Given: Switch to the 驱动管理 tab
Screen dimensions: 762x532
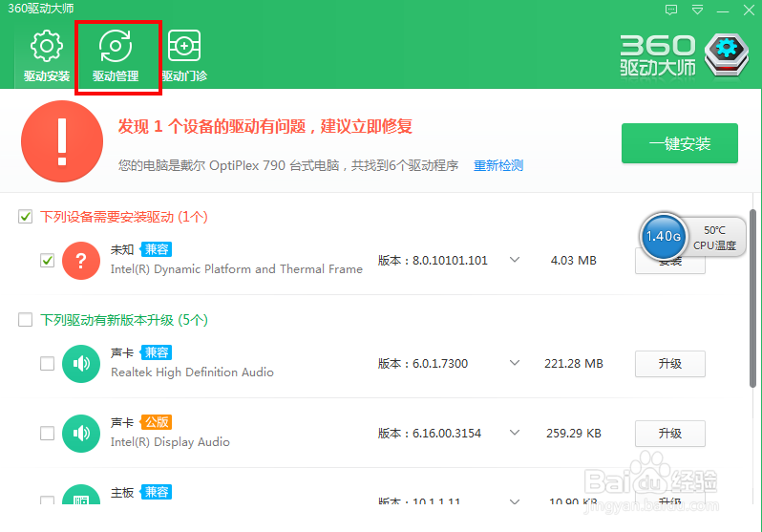Looking at the screenshot, I should pyautogui.click(x=116, y=56).
